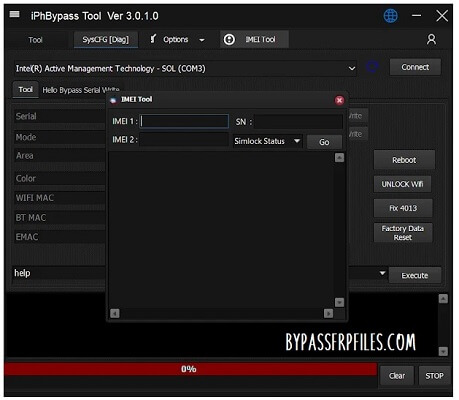459x400 pixels.
Task: Click the Area field
Action: coord(60,156)
